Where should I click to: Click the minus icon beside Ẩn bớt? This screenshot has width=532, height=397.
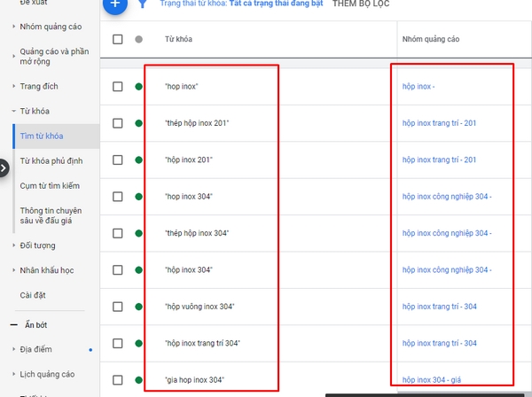point(14,325)
